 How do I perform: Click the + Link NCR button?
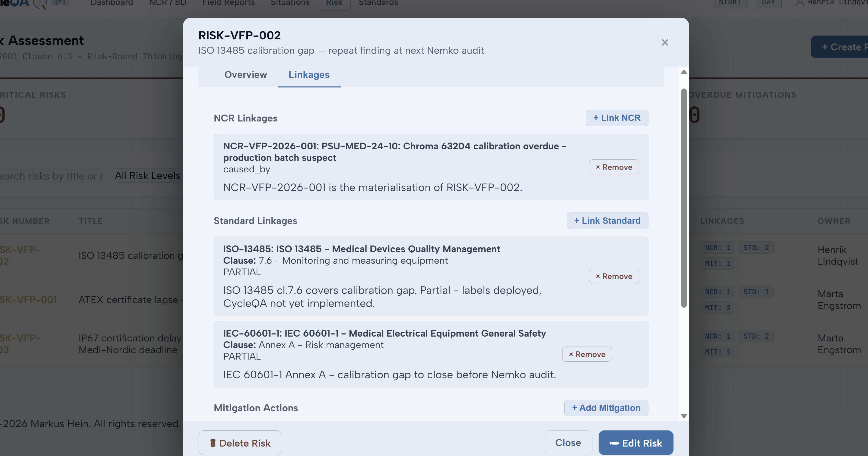tap(617, 118)
